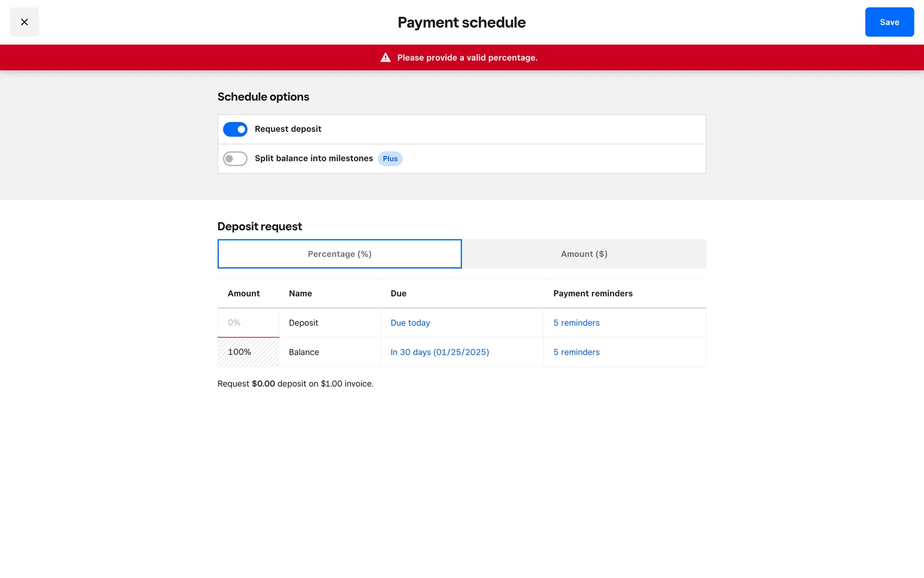The height and width of the screenshot is (578, 924).
Task: Turn off the Request deposit toggle
Action: [235, 129]
